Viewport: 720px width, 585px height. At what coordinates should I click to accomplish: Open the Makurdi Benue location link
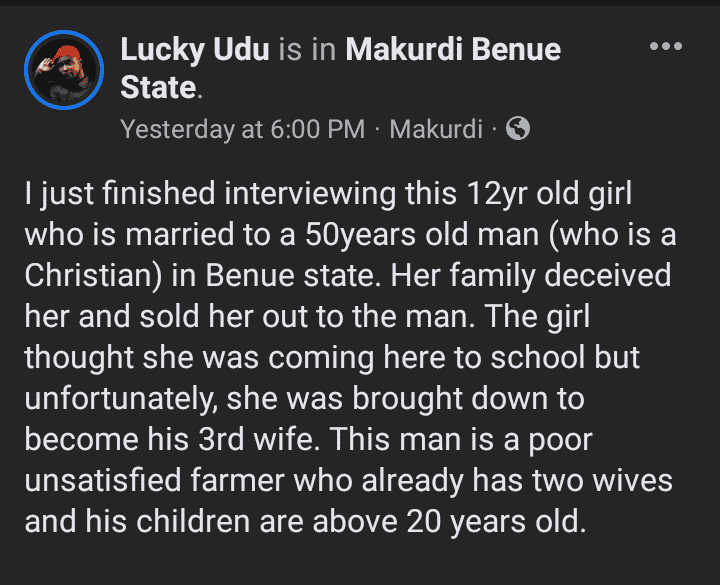click(x=453, y=50)
